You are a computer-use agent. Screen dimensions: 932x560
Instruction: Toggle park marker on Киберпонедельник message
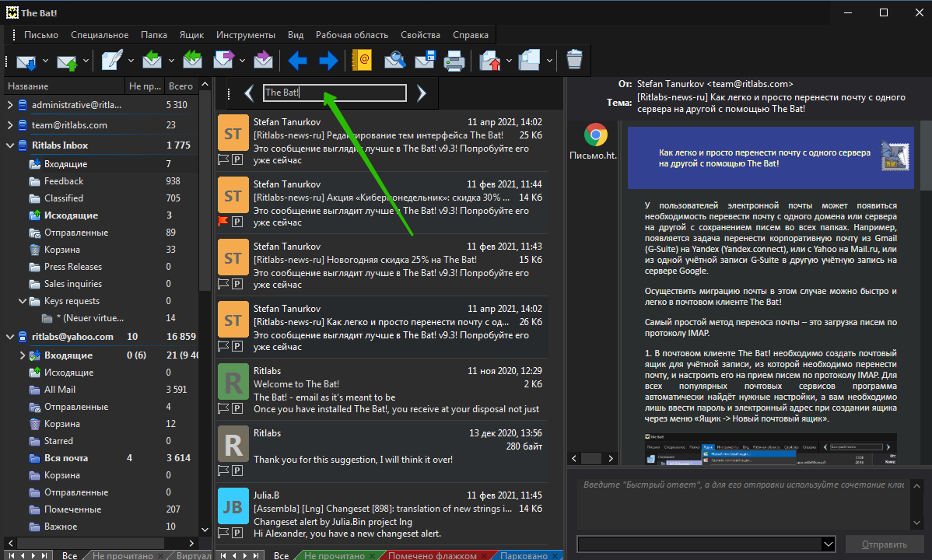click(237, 222)
